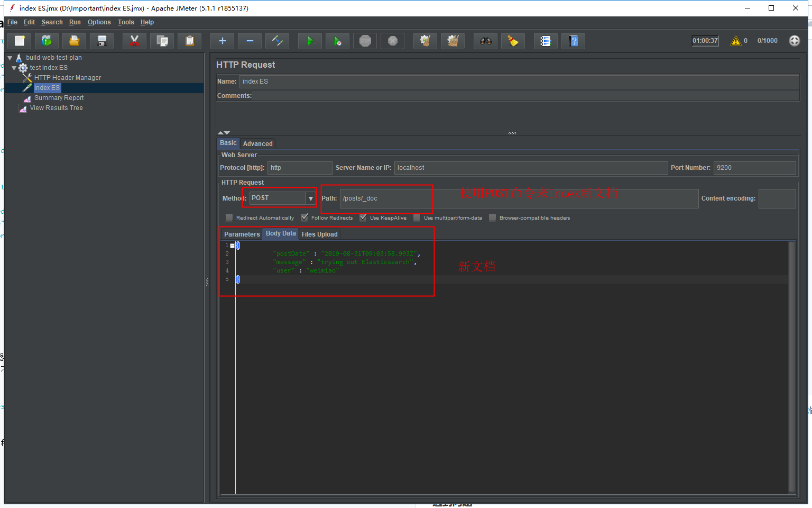Select the test index ES tree row
This screenshot has height=508, width=812.
coord(49,68)
